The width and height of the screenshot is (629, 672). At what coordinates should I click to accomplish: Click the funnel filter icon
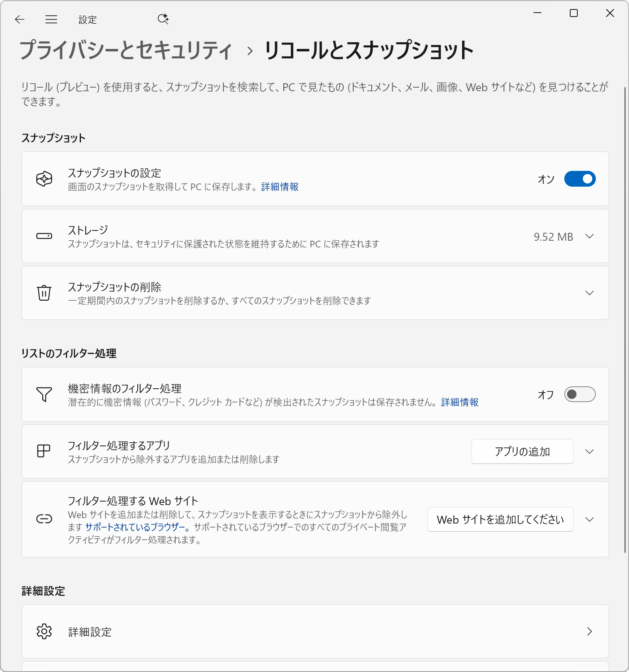pyautogui.click(x=44, y=394)
